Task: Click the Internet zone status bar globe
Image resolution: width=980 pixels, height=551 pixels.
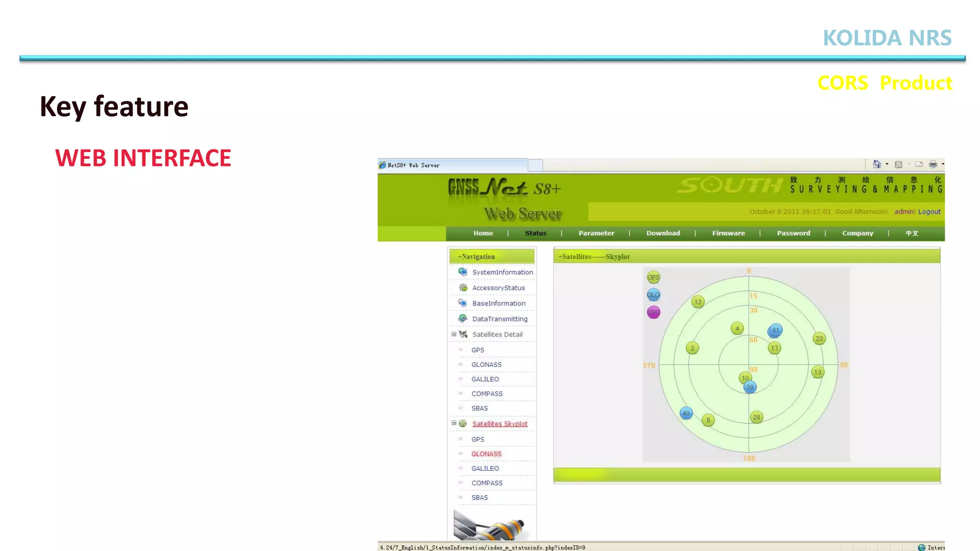Action: point(922,547)
